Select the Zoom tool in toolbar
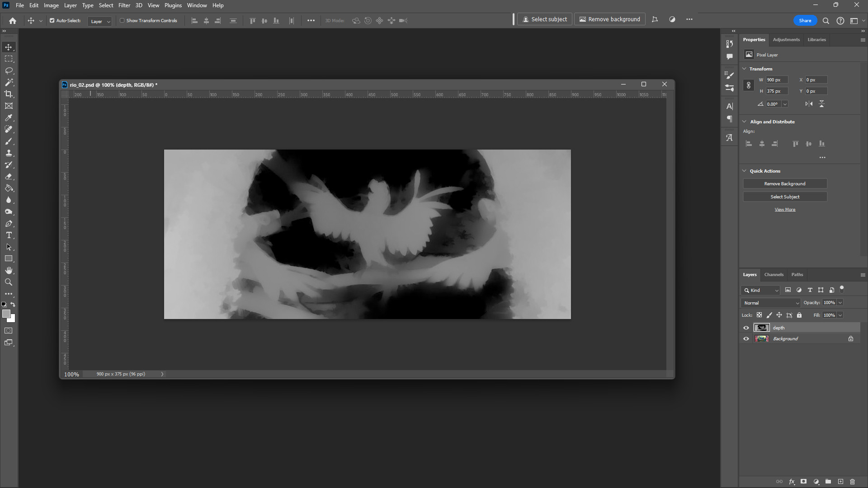This screenshot has width=868, height=488. pyautogui.click(x=9, y=282)
